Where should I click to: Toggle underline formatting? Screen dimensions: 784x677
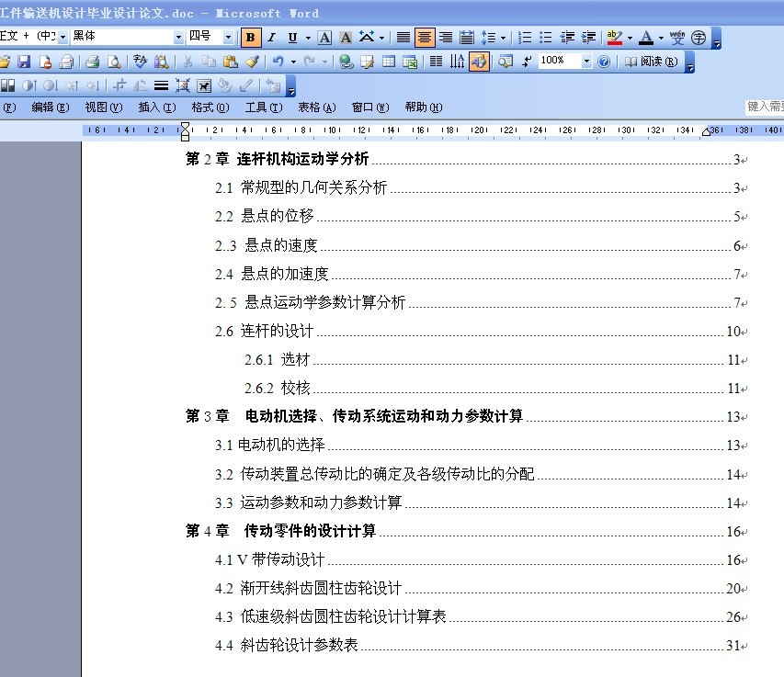292,38
